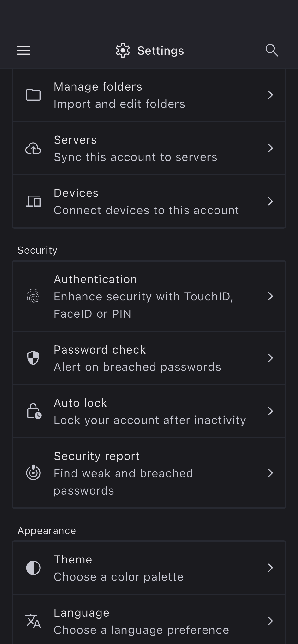Expand Security report via chevron arrow
This screenshot has height=644, width=298.
click(x=270, y=473)
